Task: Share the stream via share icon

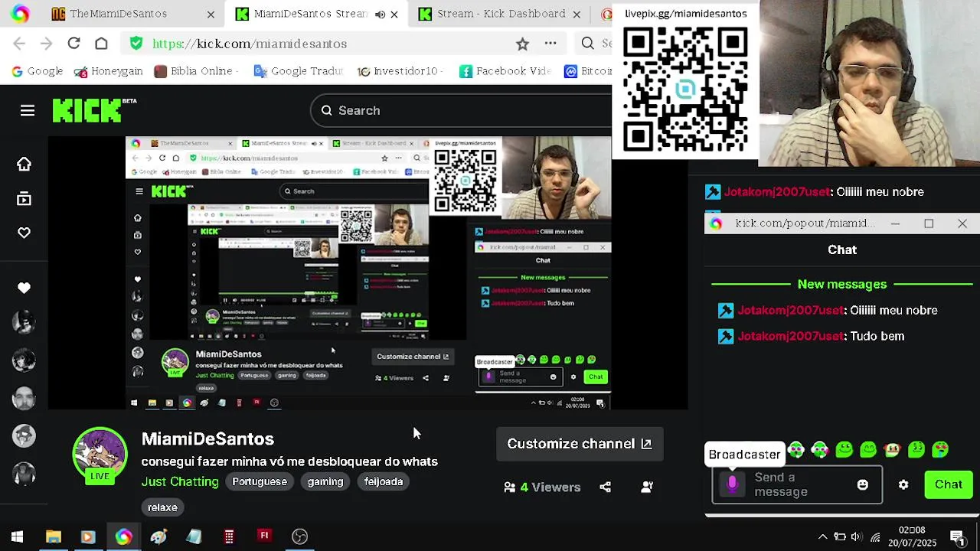Action: click(605, 487)
